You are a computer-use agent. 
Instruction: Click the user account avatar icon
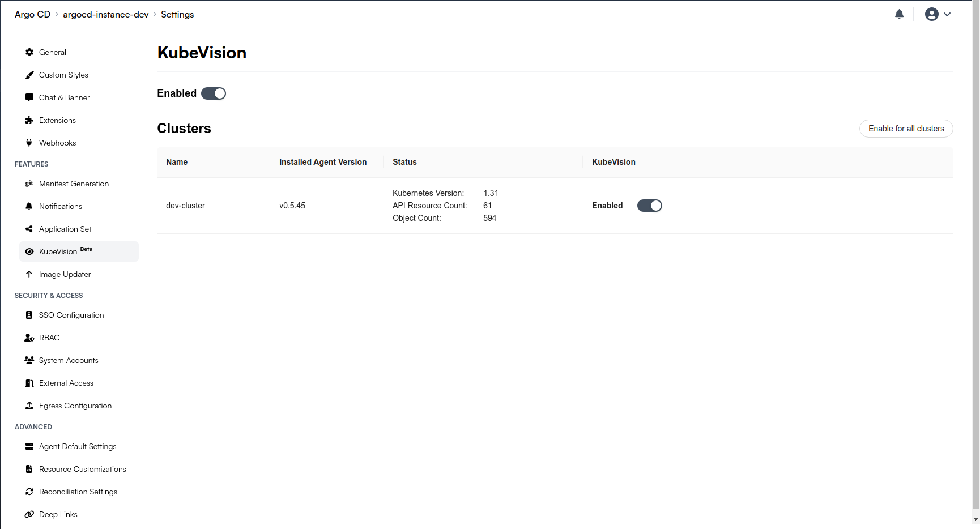click(x=931, y=14)
